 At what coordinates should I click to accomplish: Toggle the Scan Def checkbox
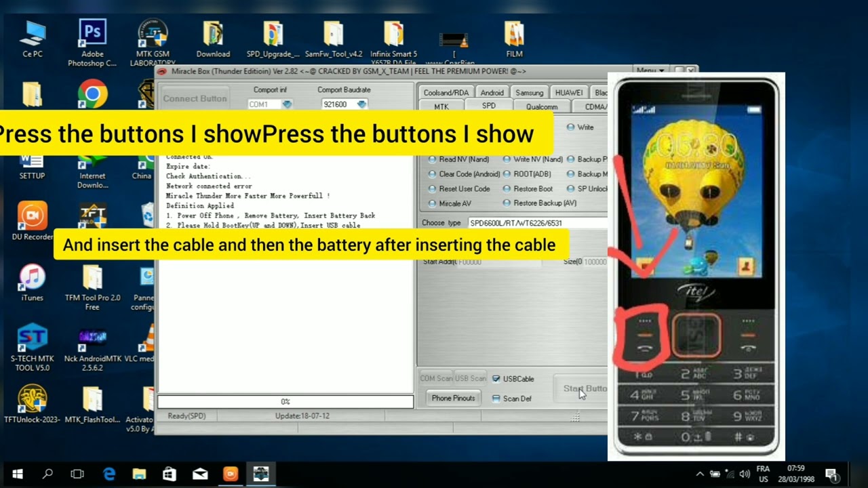512,399
